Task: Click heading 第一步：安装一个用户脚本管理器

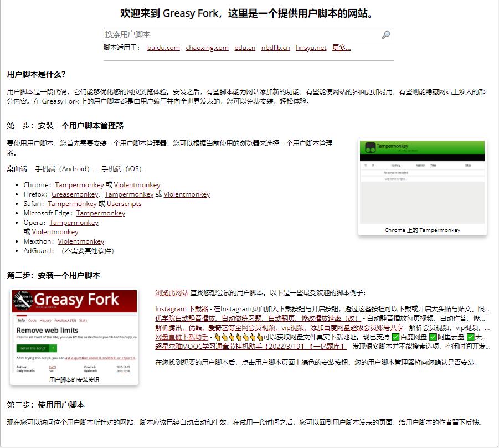Action: (65, 126)
